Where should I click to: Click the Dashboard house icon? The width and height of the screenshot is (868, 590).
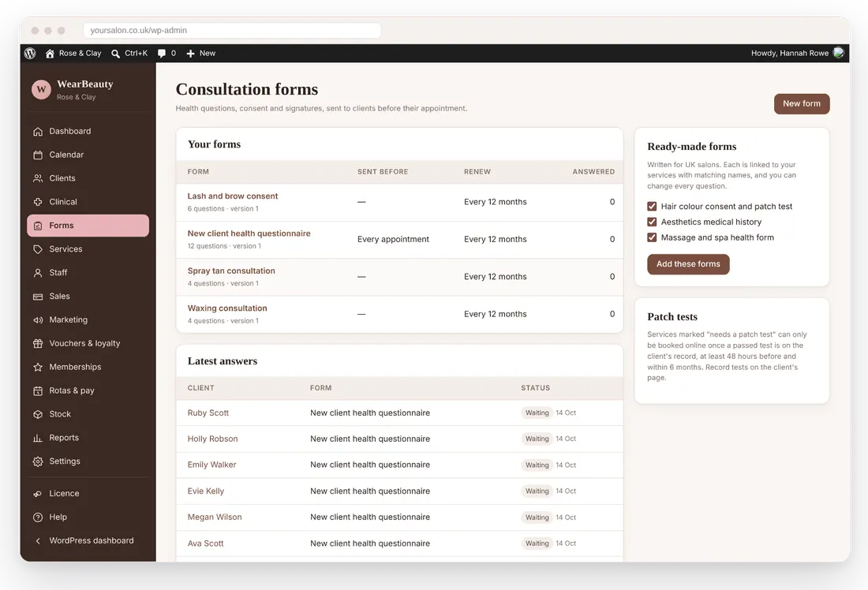(x=38, y=131)
